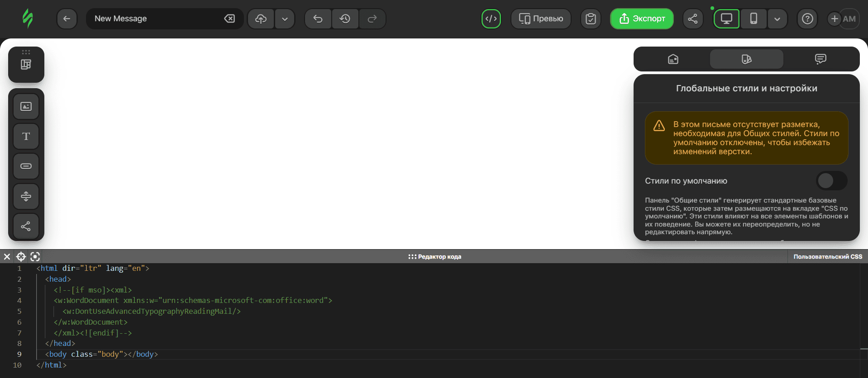The height and width of the screenshot is (378, 868).
Task: Select the Image block tool
Action: (x=26, y=107)
